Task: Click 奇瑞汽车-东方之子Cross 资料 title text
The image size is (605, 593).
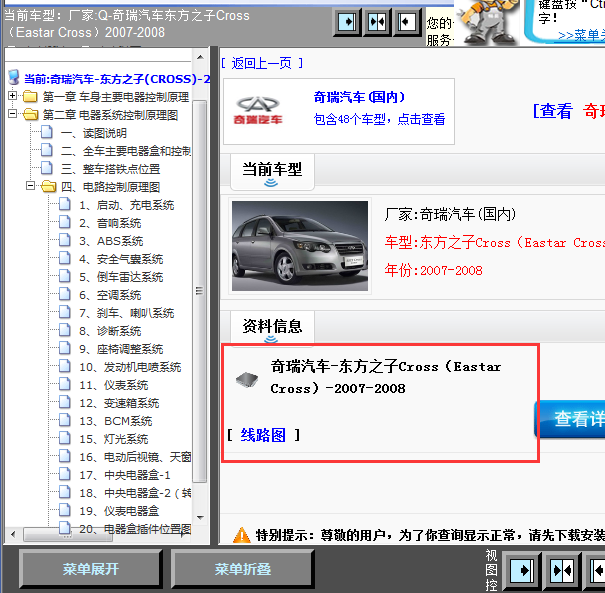Action: click(386, 377)
